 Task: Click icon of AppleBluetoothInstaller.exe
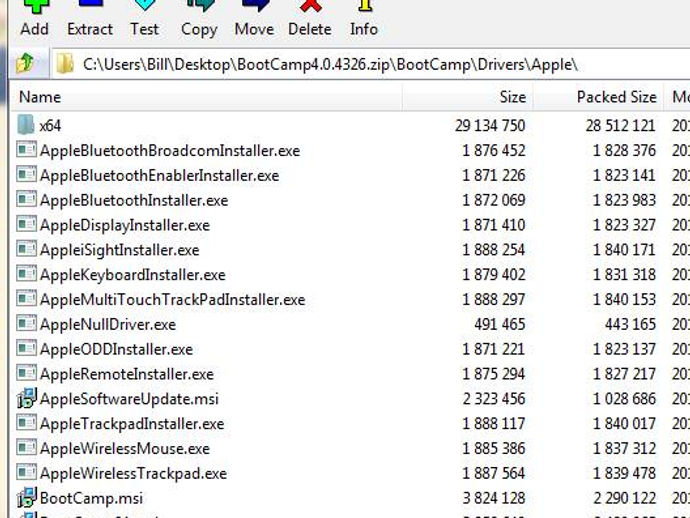point(26,199)
